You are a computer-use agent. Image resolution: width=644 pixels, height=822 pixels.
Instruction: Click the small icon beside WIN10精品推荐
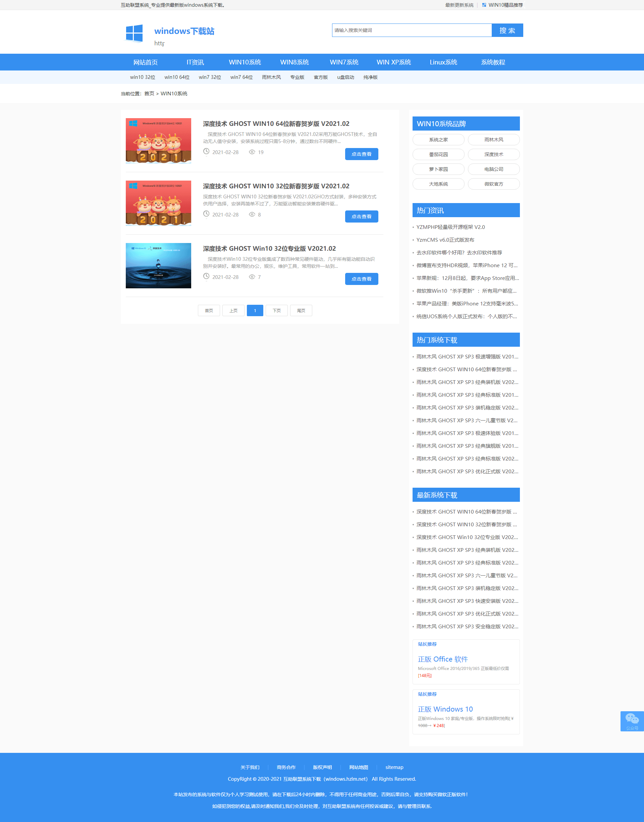click(484, 5)
